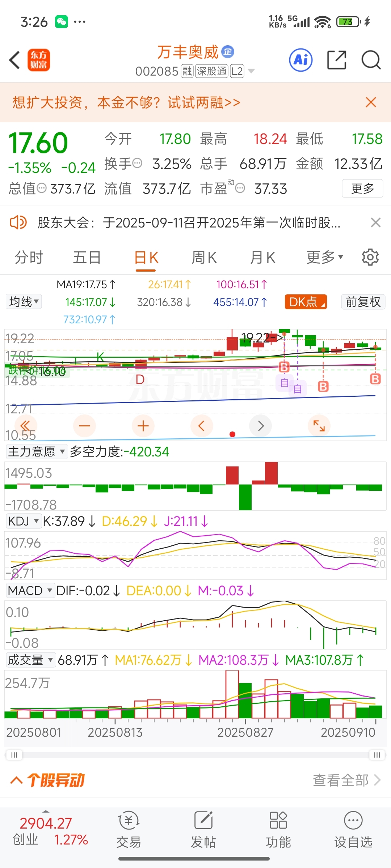
Task: Tap the 设自选 icon
Action: (x=353, y=820)
